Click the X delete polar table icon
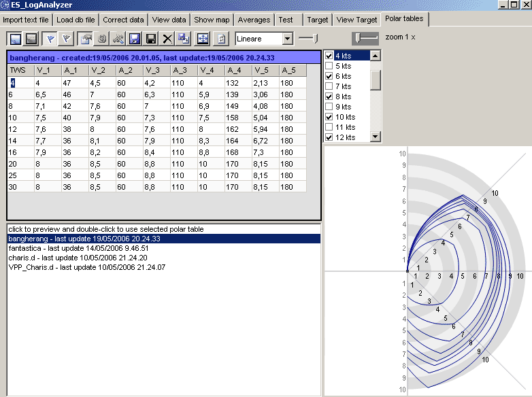The width and height of the screenshot is (532, 397). 167,39
